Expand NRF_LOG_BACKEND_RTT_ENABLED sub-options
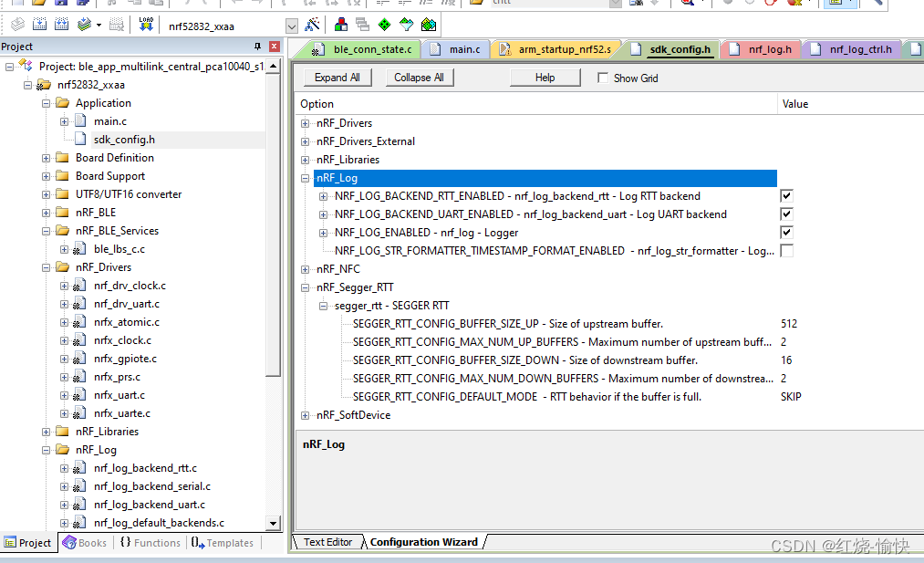This screenshot has width=924, height=563. tap(324, 196)
